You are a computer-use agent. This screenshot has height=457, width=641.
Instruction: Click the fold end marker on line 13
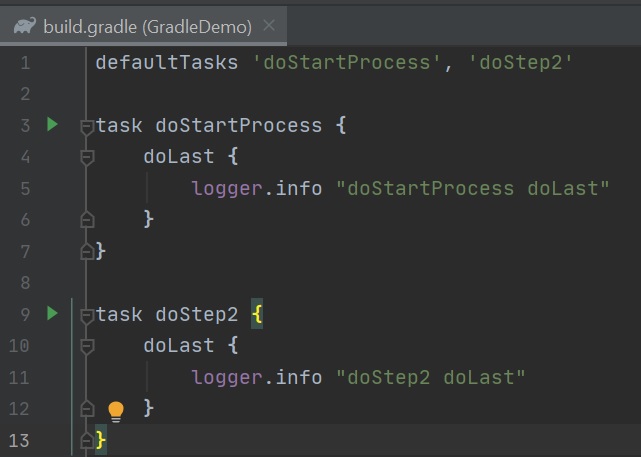tap(87, 439)
